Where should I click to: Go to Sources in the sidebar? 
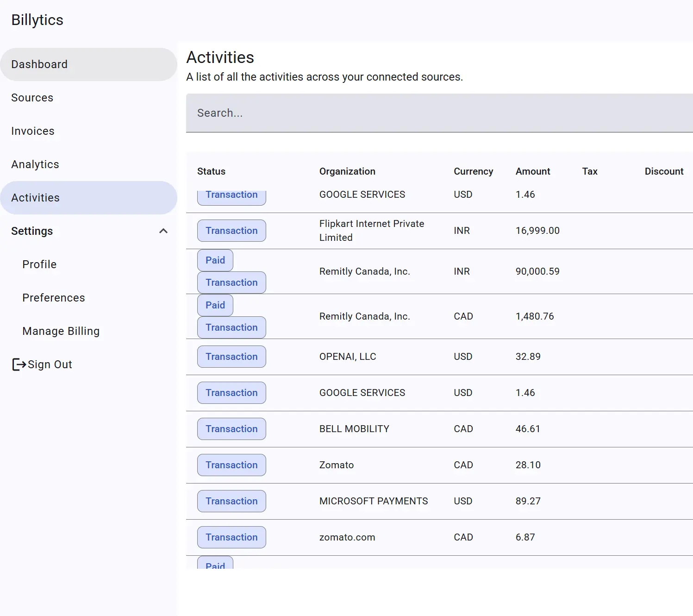(88, 98)
